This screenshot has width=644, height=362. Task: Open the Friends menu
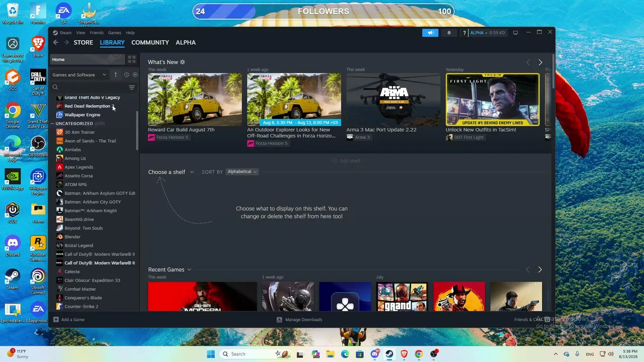[97, 33]
